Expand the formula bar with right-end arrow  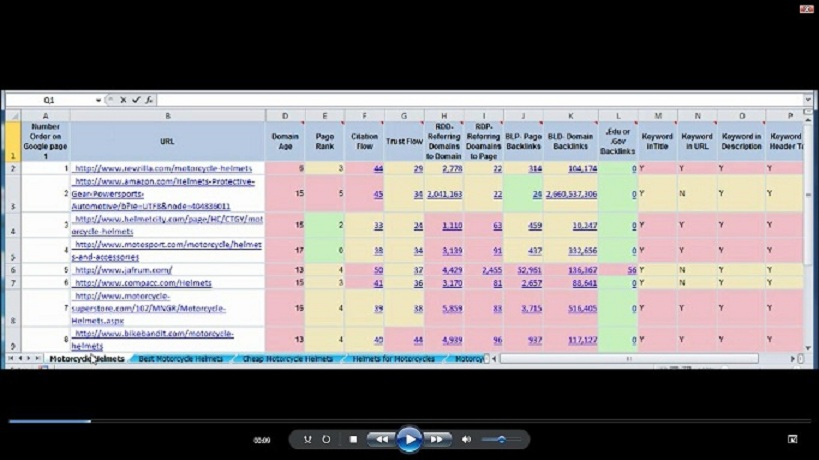808,101
